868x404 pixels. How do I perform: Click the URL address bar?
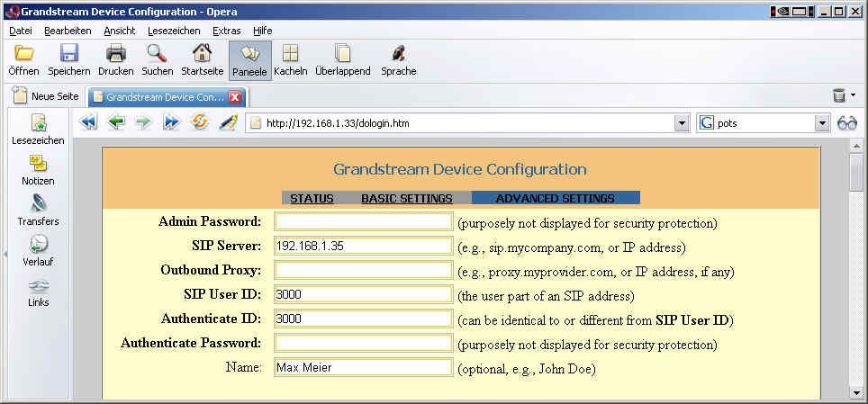(461, 123)
